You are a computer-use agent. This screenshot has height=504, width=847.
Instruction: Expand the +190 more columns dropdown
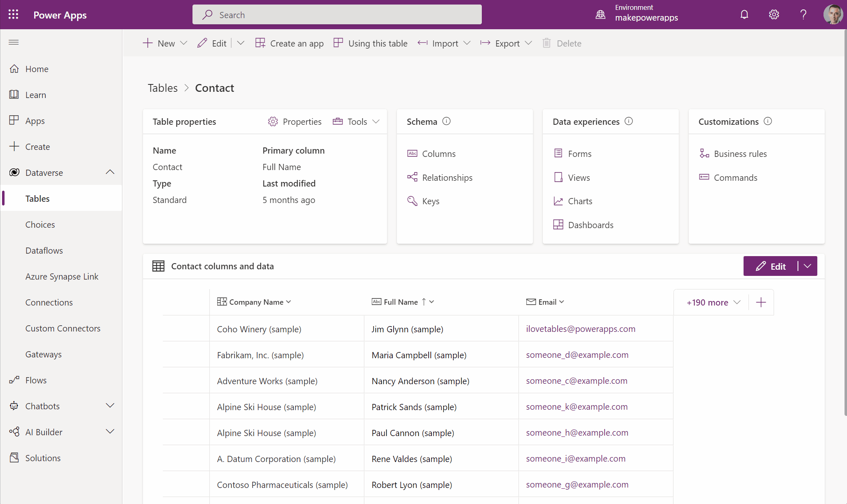(713, 302)
